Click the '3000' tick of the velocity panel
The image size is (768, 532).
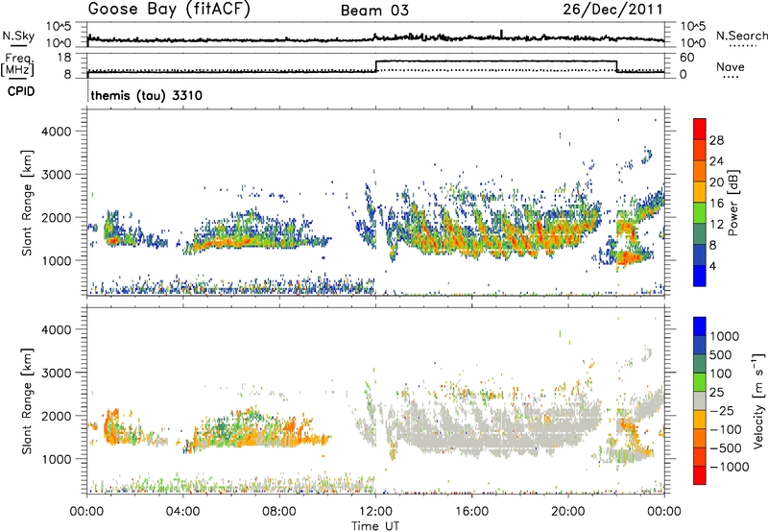[x=57, y=373]
